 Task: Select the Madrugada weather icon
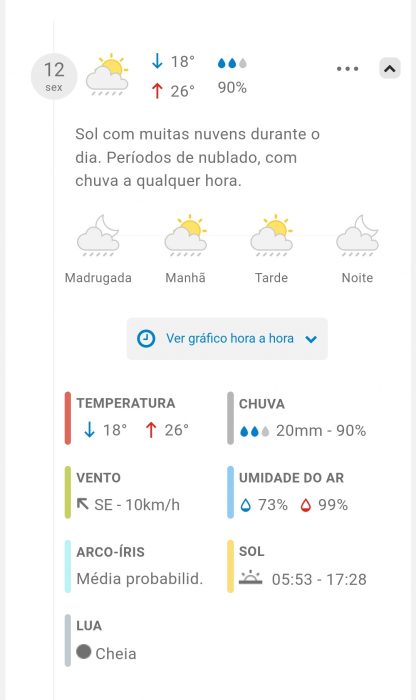98,236
